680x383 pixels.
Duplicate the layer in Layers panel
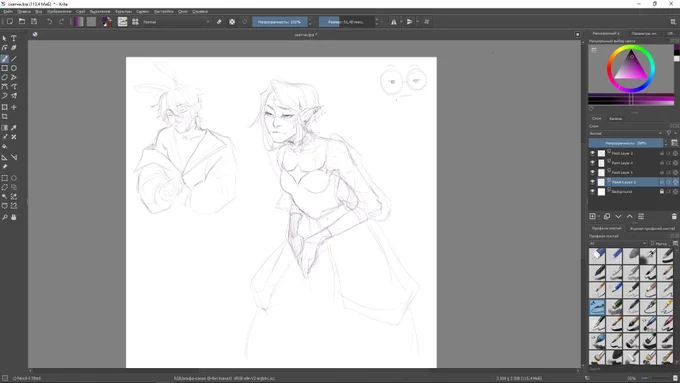(607, 216)
